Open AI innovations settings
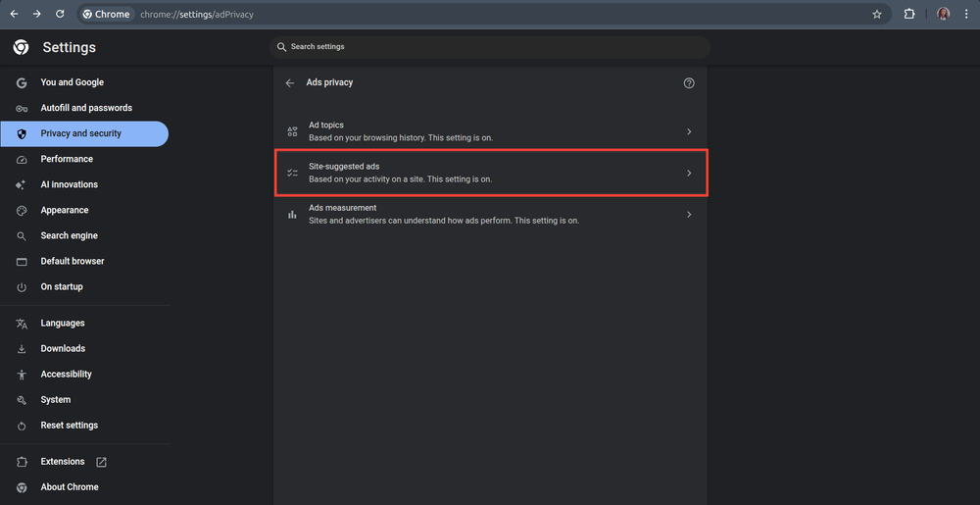The image size is (980, 505). [x=69, y=184]
